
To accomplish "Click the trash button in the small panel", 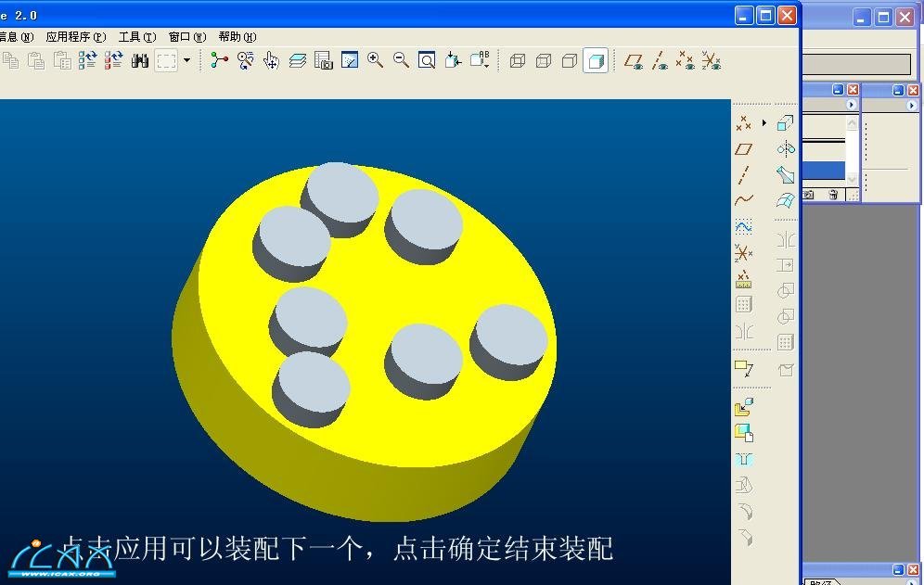I will click(833, 195).
